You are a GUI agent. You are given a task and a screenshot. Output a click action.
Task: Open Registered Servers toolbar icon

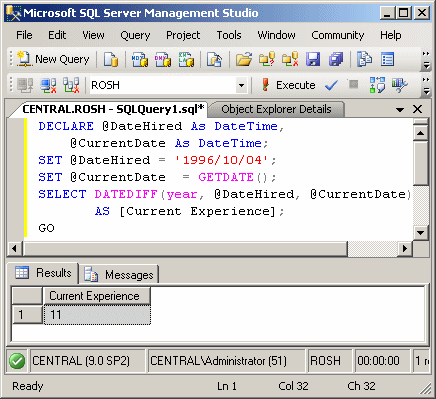click(365, 59)
